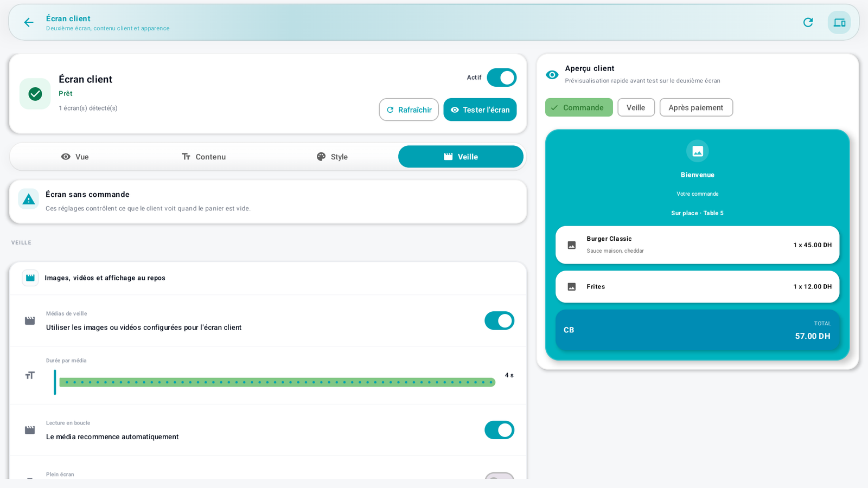Open the devices icon in top-right corner
This screenshot has width=868, height=488.
839,22
